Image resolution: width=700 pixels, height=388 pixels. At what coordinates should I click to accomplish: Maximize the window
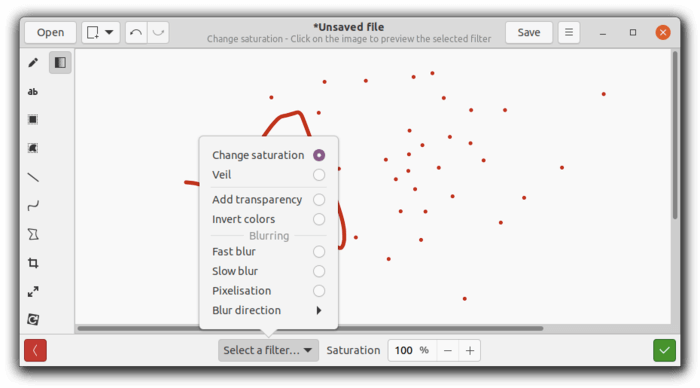click(x=633, y=33)
